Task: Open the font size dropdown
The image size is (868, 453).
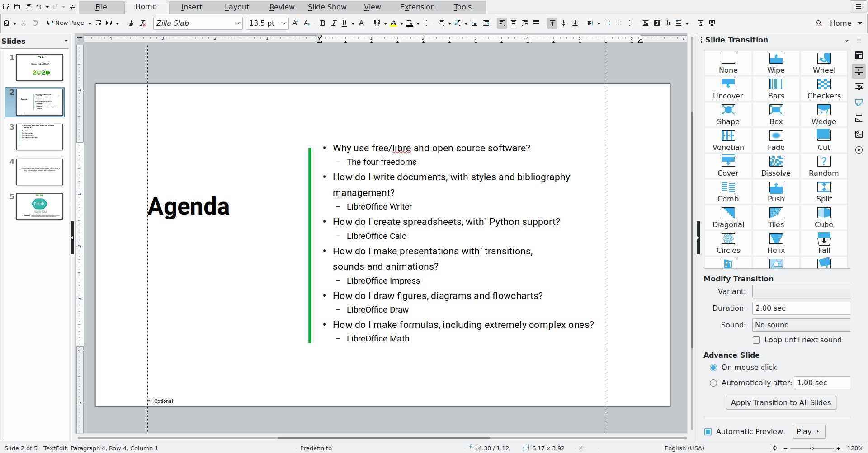Action: 283,23
